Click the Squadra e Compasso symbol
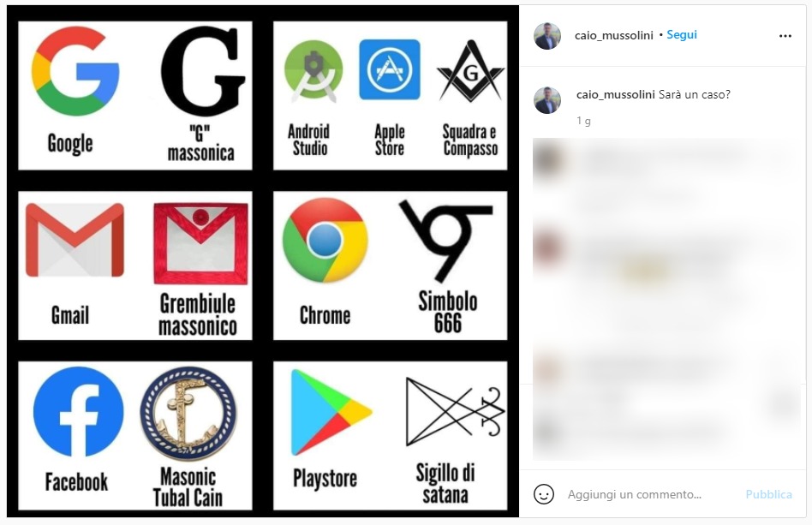 [470, 70]
